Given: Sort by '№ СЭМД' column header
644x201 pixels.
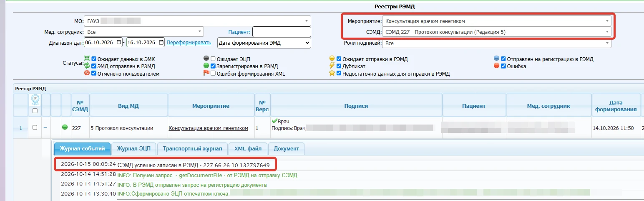Looking at the screenshot, I should (80, 106).
